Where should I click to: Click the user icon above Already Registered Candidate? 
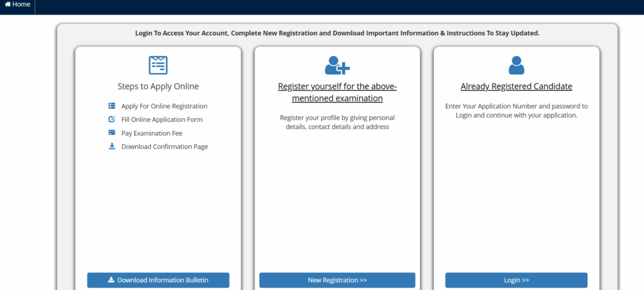(x=516, y=65)
